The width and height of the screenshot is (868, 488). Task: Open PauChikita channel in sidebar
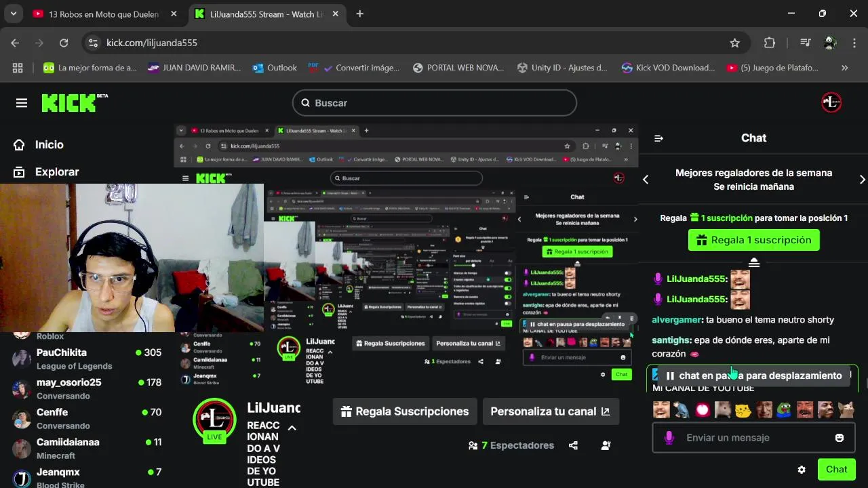click(x=87, y=359)
